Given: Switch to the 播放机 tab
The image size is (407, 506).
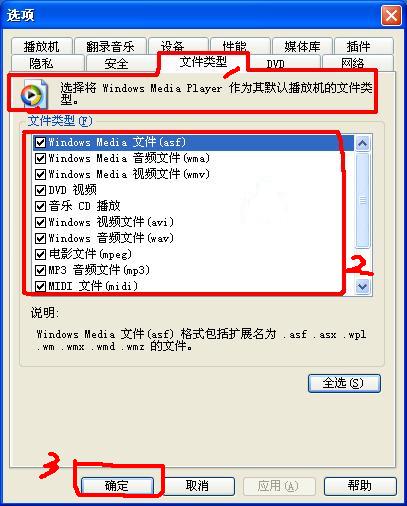Looking at the screenshot, I should 42,46.
